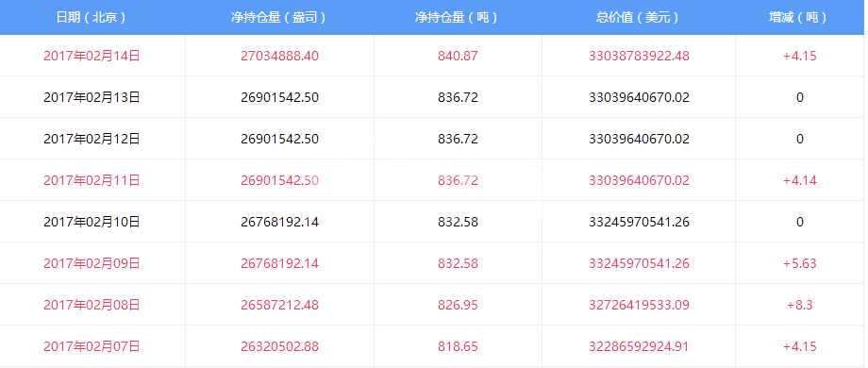Select the date 2017年02月08日
Viewport: 868px width, 368px height.
pyautogui.click(x=92, y=305)
